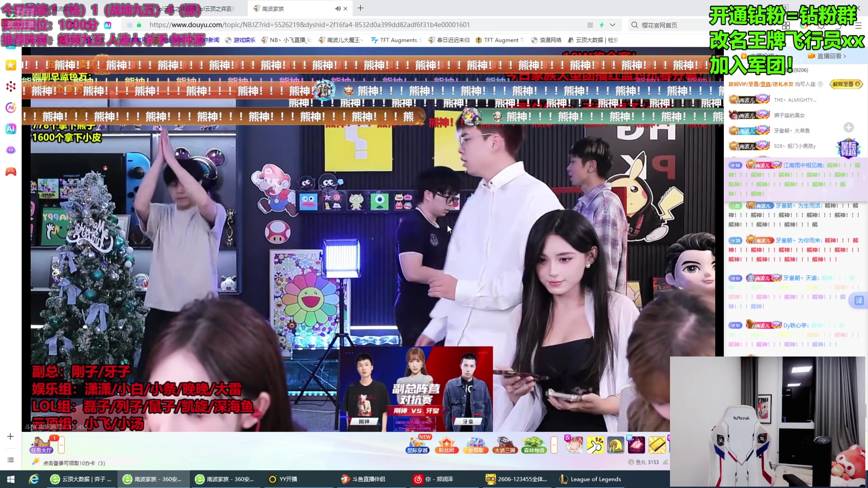The image size is (868, 488).
Task: Click the AI badge beside address bar
Action: pos(108,25)
